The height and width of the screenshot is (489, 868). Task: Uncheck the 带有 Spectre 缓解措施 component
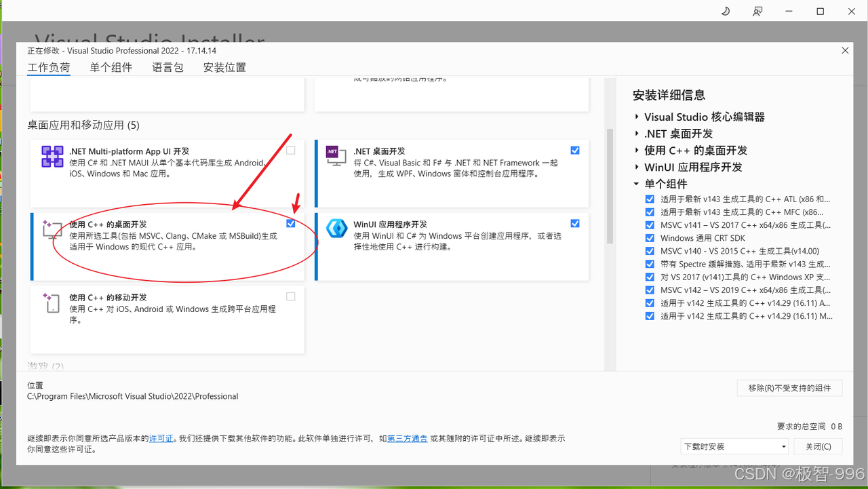pos(650,265)
